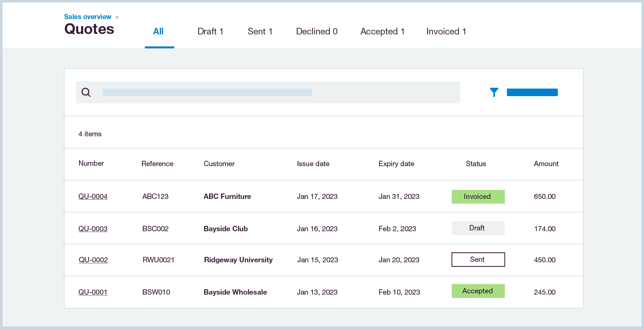Screen dimensions: 644x329
Task: Open quote QU-0001
Action: click(93, 292)
